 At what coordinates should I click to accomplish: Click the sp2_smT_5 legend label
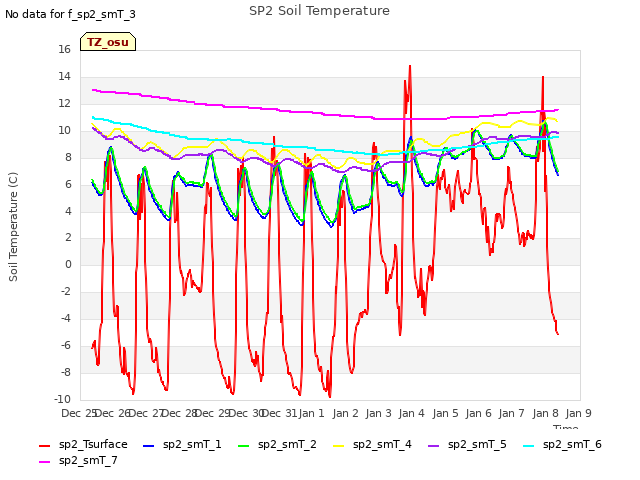click(x=477, y=444)
